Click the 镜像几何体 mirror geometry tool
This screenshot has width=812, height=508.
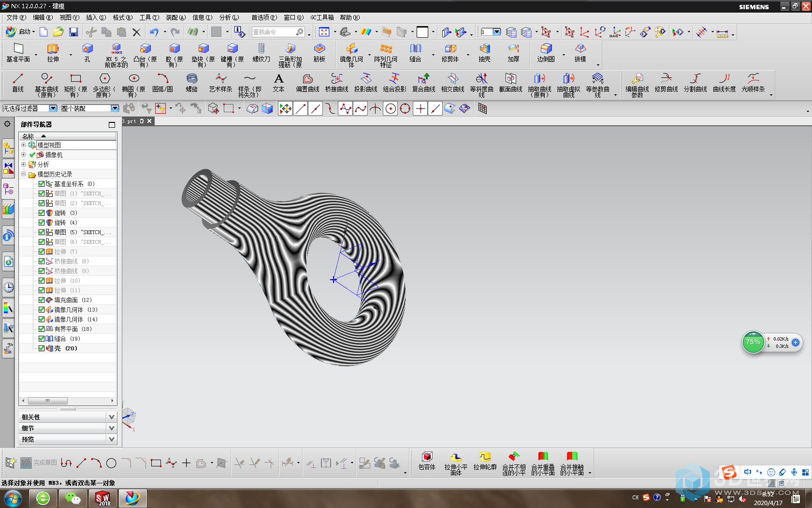(351, 55)
